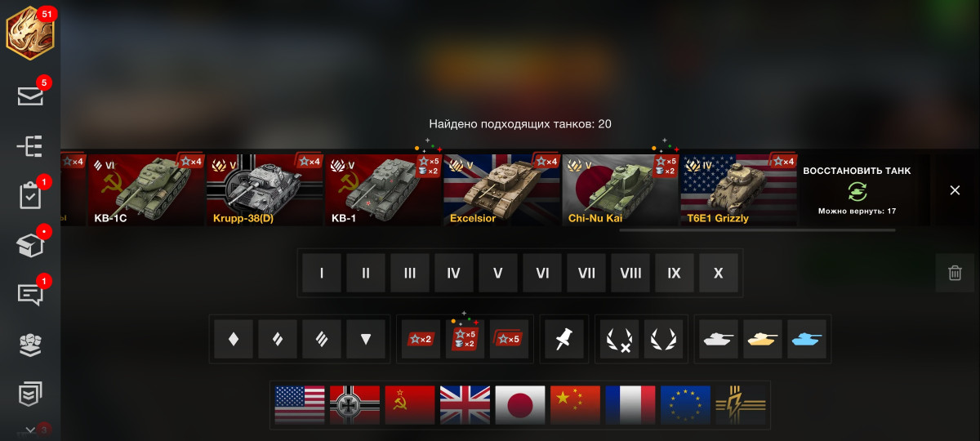Toggle tier X filter
Viewport: 980px width, 441px height.
(x=719, y=273)
